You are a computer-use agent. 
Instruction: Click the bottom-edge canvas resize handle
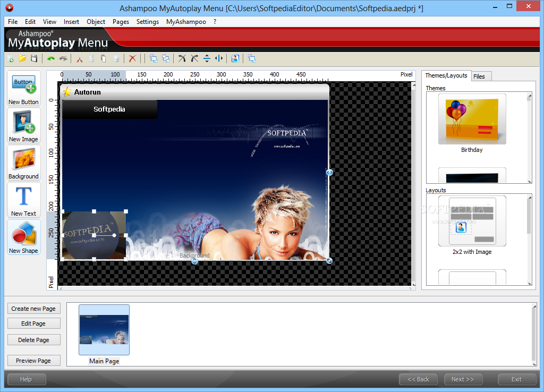(x=194, y=261)
